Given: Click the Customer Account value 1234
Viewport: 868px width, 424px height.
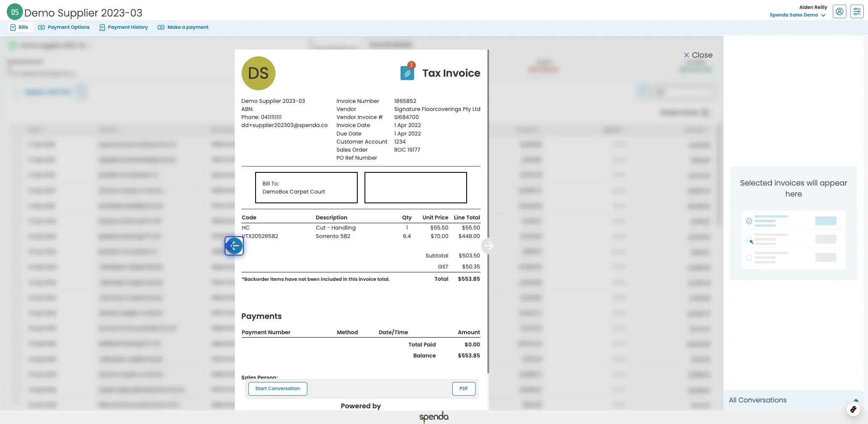Looking at the screenshot, I should 400,141.
